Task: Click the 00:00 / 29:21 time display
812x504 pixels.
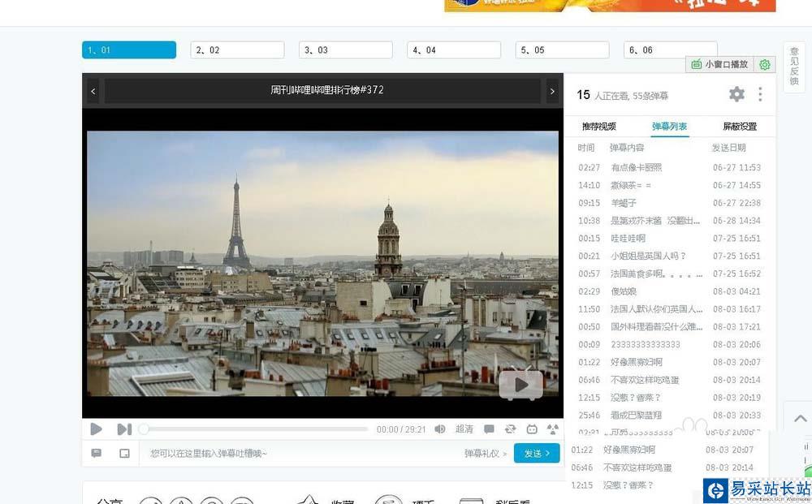Action: [401, 429]
